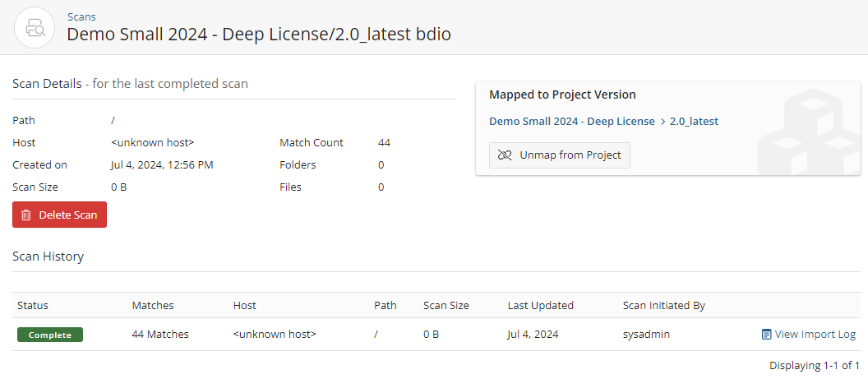Click the unlink icon on Unmap button

[505, 155]
